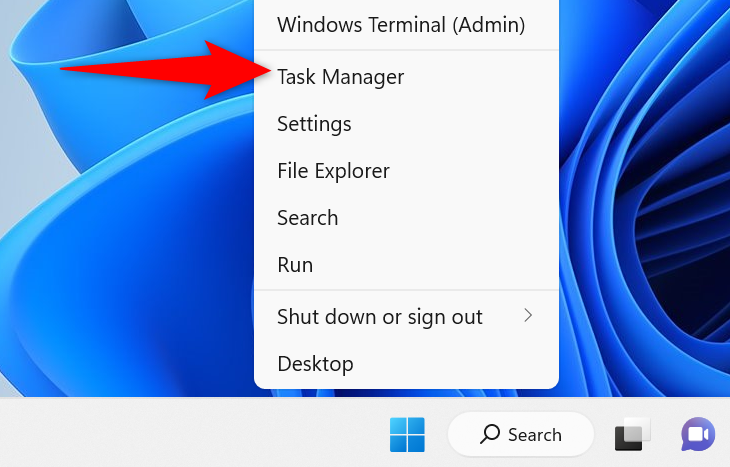The height and width of the screenshot is (467, 730).
Task: Select the Search menu entry
Action: [x=307, y=218]
